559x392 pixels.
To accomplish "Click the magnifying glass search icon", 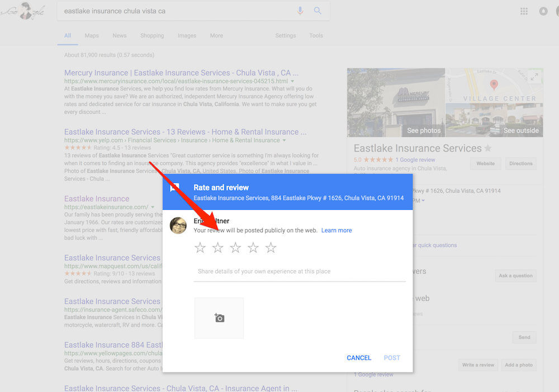I will [318, 11].
